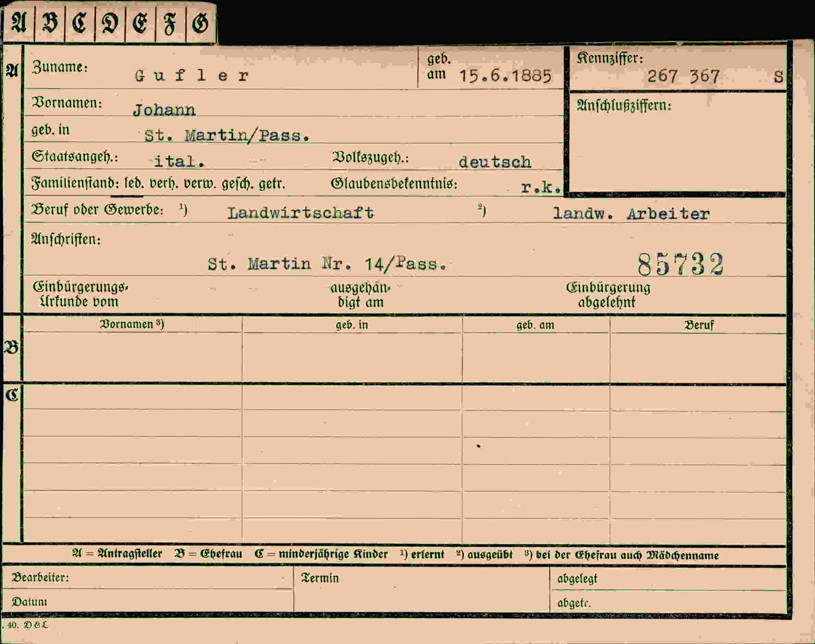The image size is (815, 644).
Task: Click the surname 'Gufler'
Action: tap(191, 76)
